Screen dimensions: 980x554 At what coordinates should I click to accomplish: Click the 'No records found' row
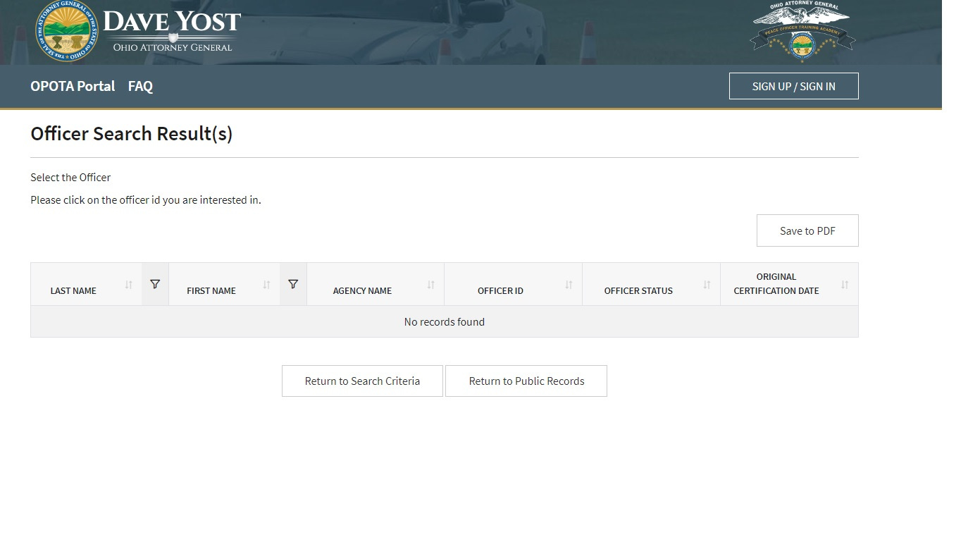[x=445, y=321]
